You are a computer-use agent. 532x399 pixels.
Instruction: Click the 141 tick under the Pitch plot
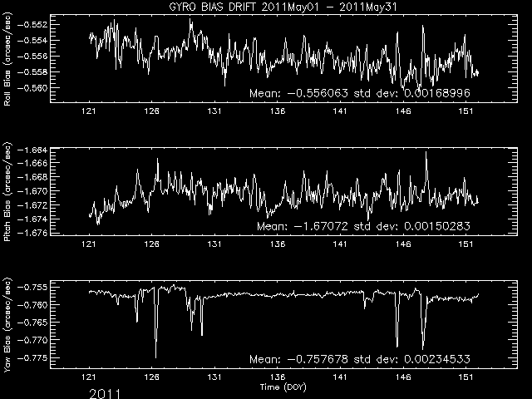pos(340,244)
